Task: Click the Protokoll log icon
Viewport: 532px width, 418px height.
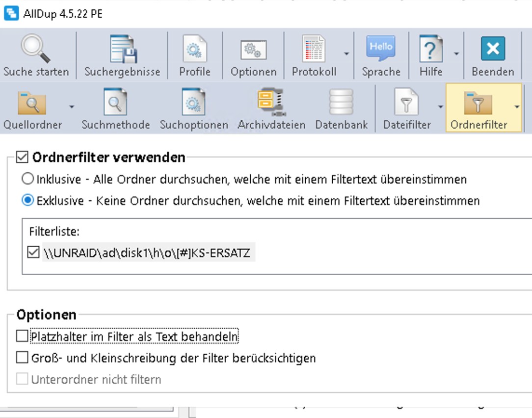Action: coord(314,49)
